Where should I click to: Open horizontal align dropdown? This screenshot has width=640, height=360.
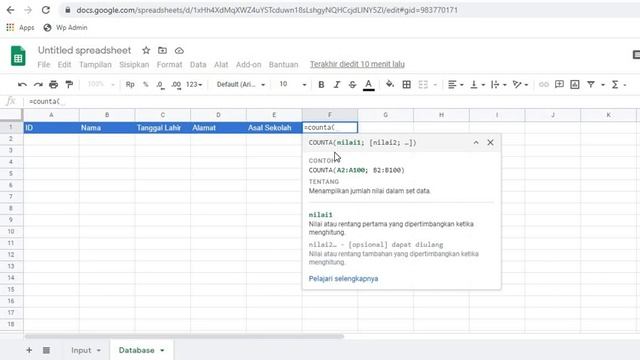455,84
